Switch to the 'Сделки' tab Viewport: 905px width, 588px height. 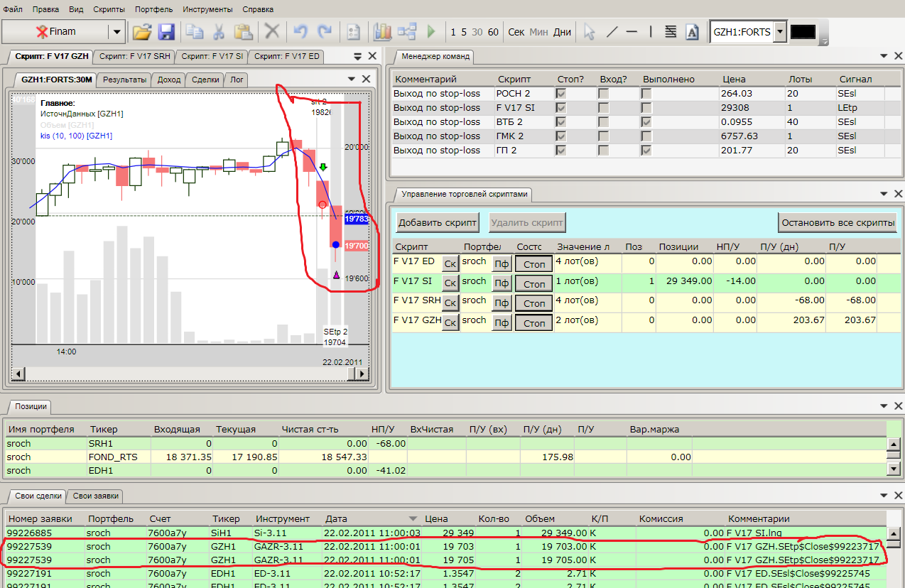pyautogui.click(x=205, y=80)
